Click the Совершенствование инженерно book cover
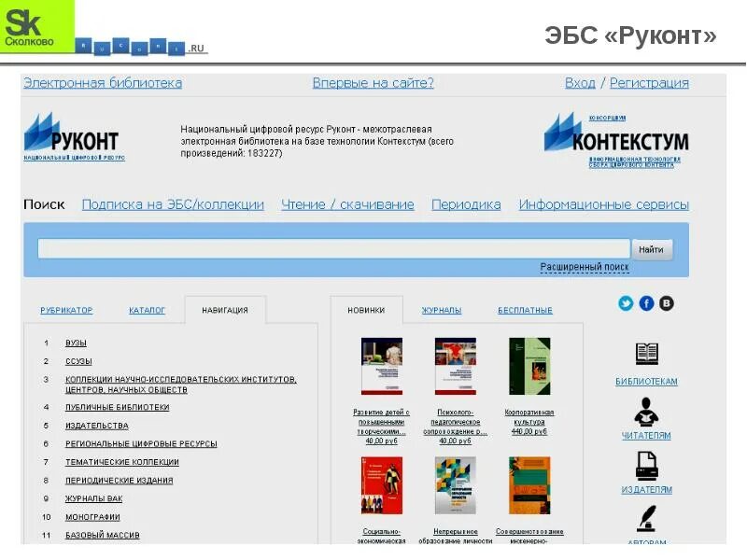Screen dimensions: 747x560 (x=529, y=485)
